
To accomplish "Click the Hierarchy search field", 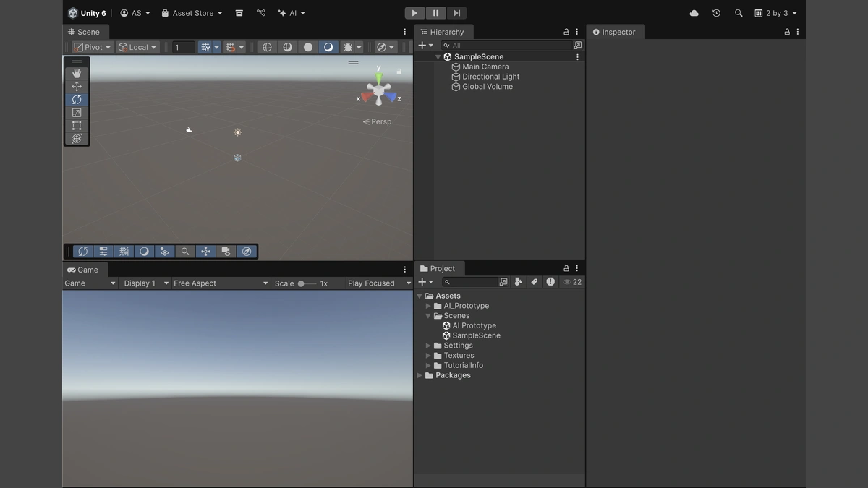I will click(506, 46).
